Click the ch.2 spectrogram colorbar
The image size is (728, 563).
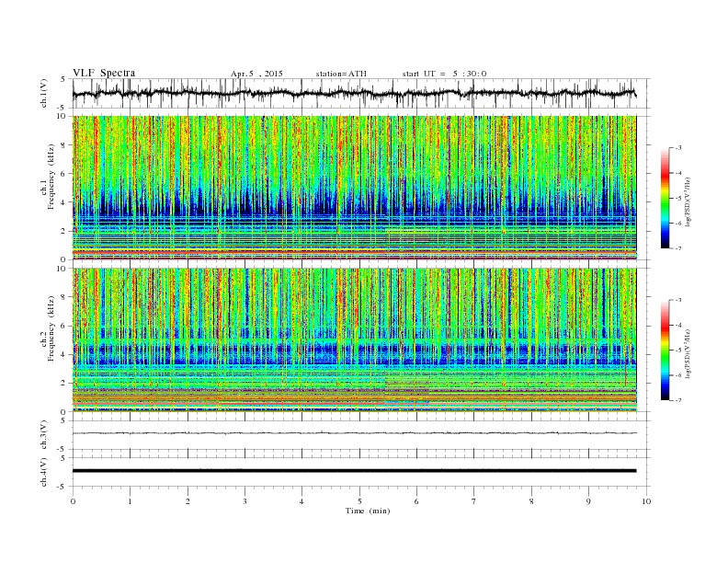[x=665, y=350]
